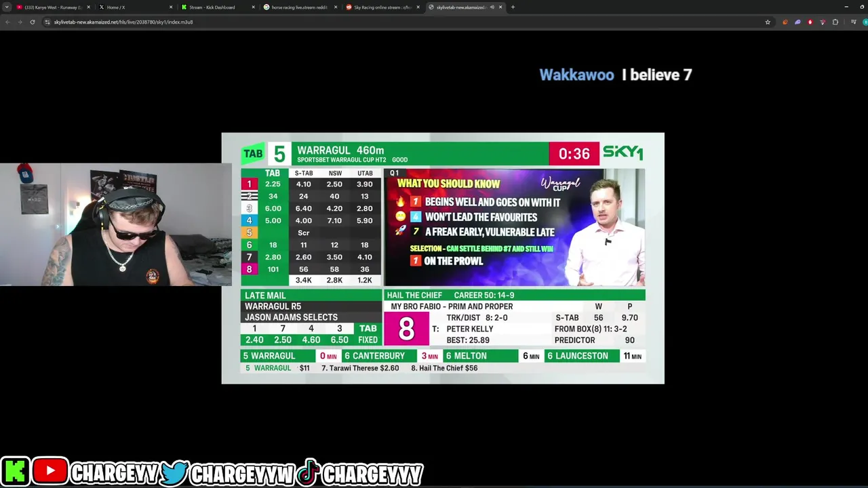
Task: Close the Kanye West Runaway tab
Action: click(x=88, y=7)
